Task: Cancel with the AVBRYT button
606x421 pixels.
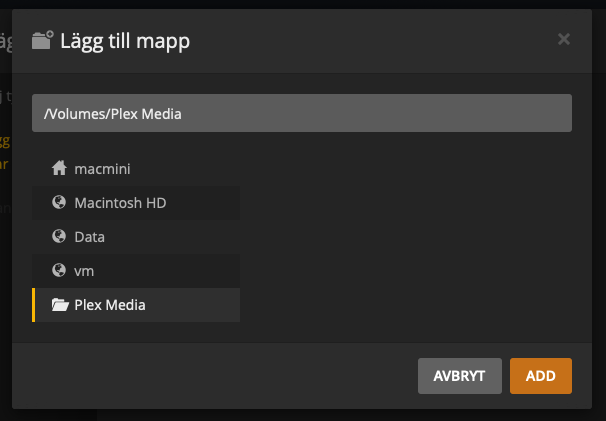Action: 460,376
